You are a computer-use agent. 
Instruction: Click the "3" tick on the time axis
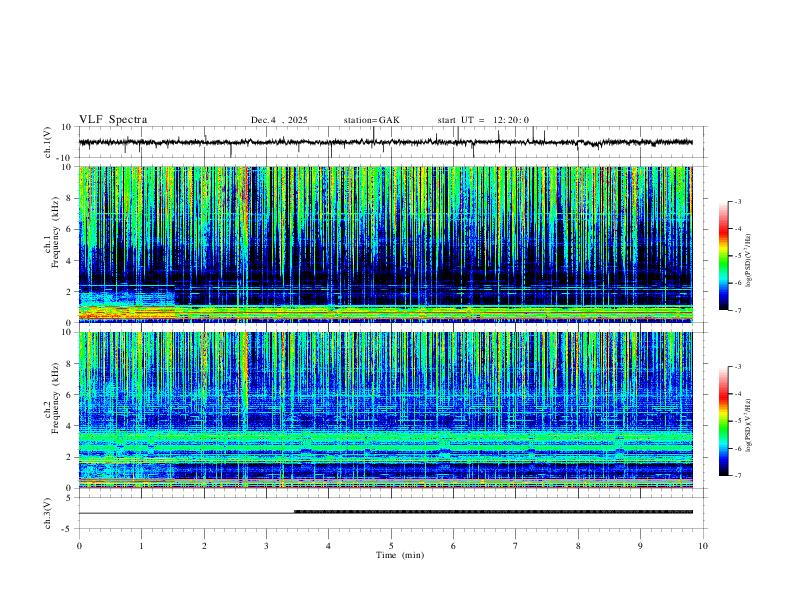266,546
